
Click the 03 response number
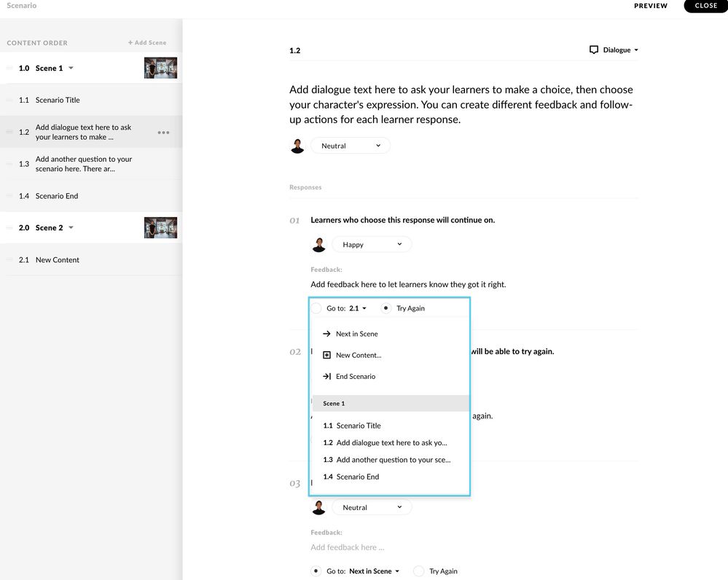[295, 484]
